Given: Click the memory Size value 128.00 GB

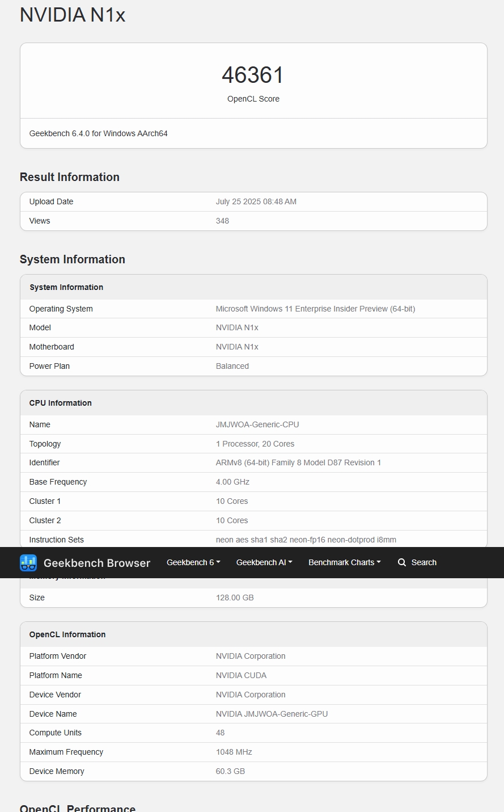Looking at the screenshot, I should pyautogui.click(x=235, y=598).
